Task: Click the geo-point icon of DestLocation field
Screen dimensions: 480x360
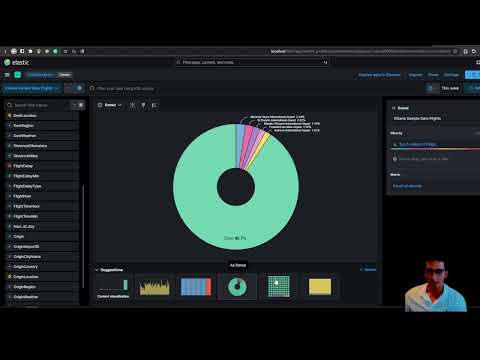Action: coord(9,116)
